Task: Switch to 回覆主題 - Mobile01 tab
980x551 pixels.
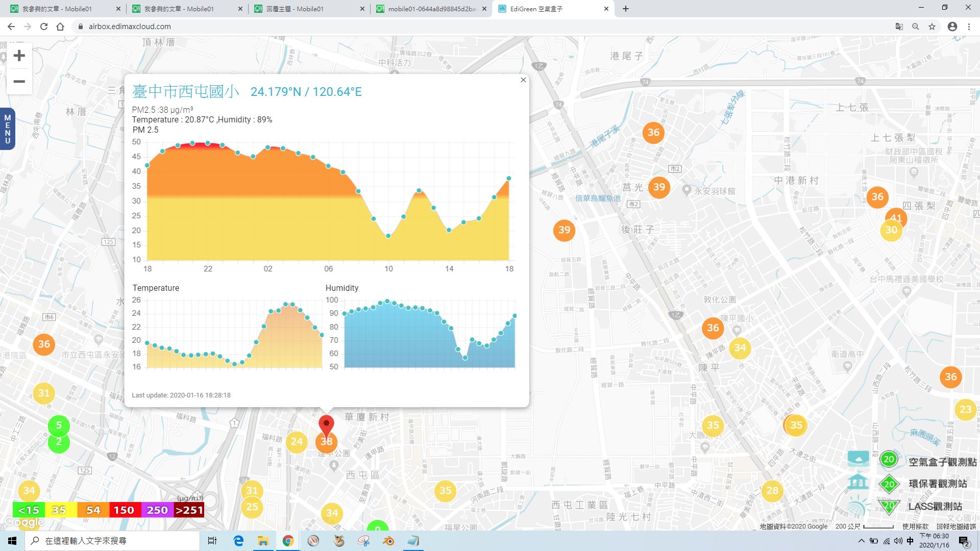Action: tap(309, 9)
